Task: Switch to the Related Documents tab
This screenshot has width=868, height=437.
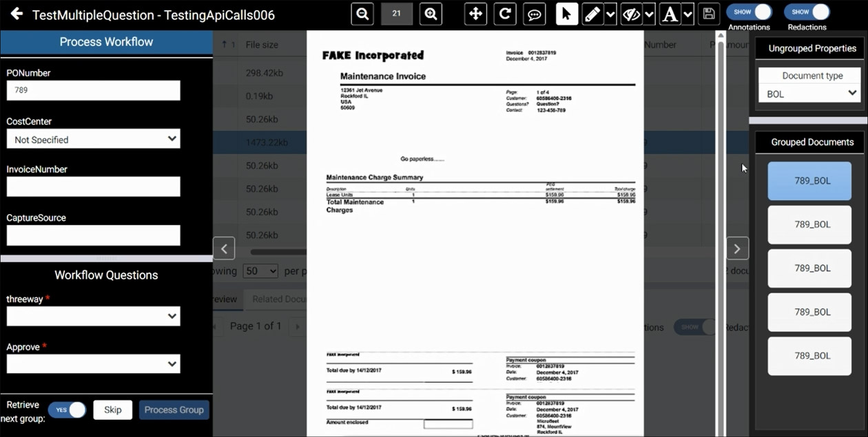Action: pyautogui.click(x=278, y=299)
